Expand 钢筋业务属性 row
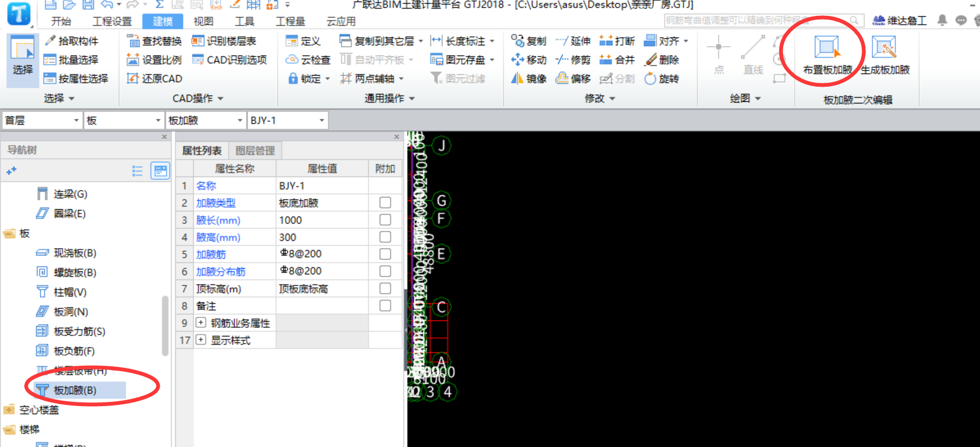The width and height of the screenshot is (980, 447). click(201, 323)
